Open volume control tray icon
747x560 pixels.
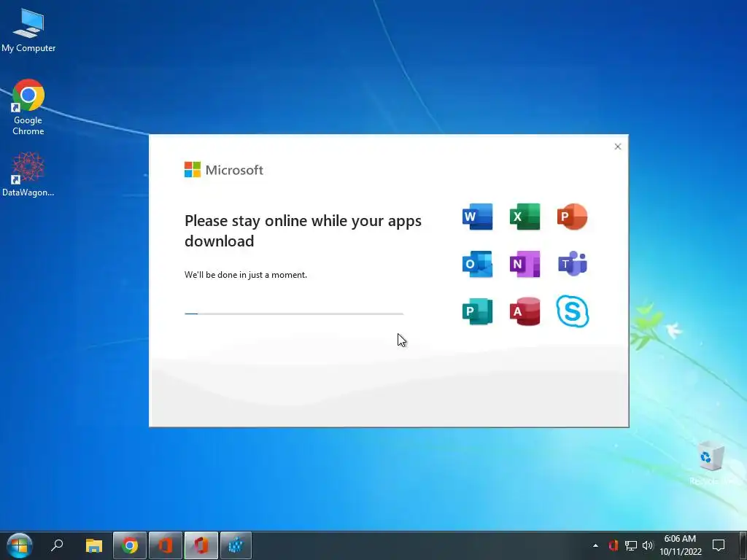click(648, 545)
